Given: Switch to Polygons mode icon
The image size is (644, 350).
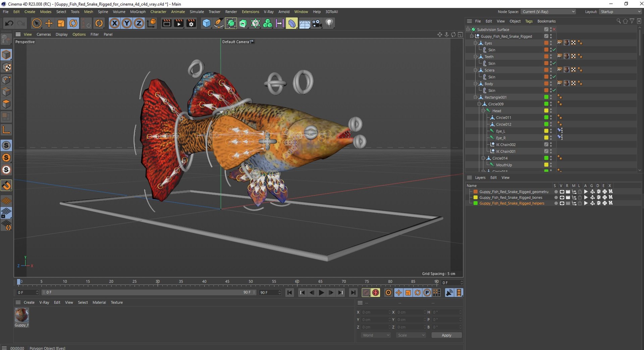Looking at the screenshot, I should (x=6, y=104).
